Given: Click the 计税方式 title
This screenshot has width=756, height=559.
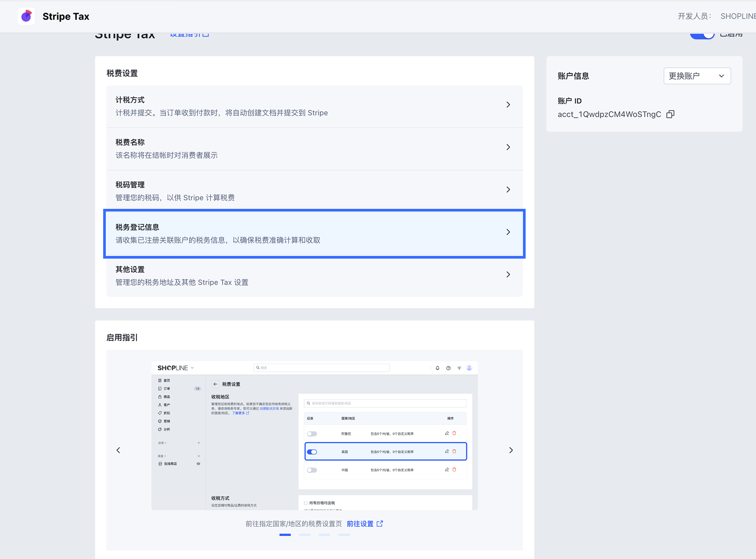Looking at the screenshot, I should point(130,100).
